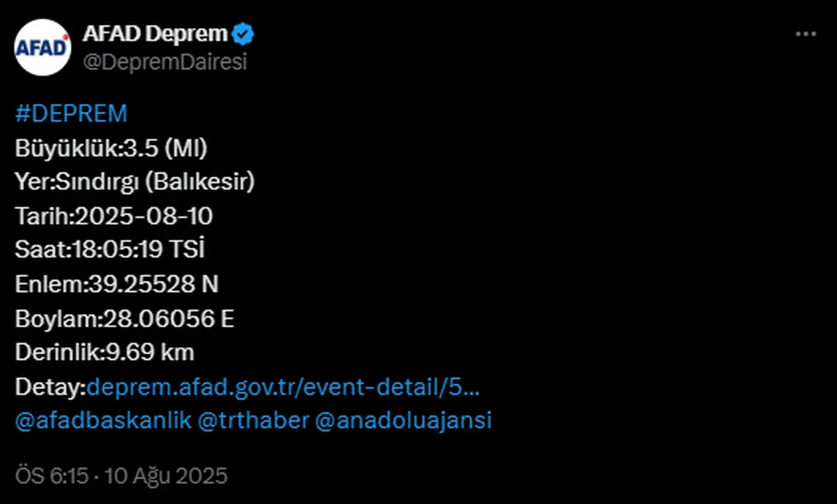Open the @trthaber mention
This screenshot has width=837, height=504.
tap(255, 420)
